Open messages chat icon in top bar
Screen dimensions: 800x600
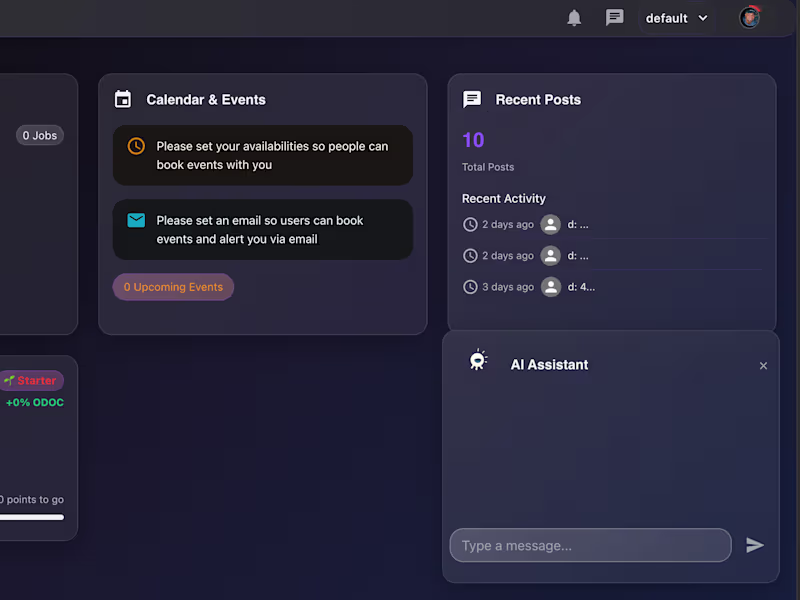click(614, 18)
